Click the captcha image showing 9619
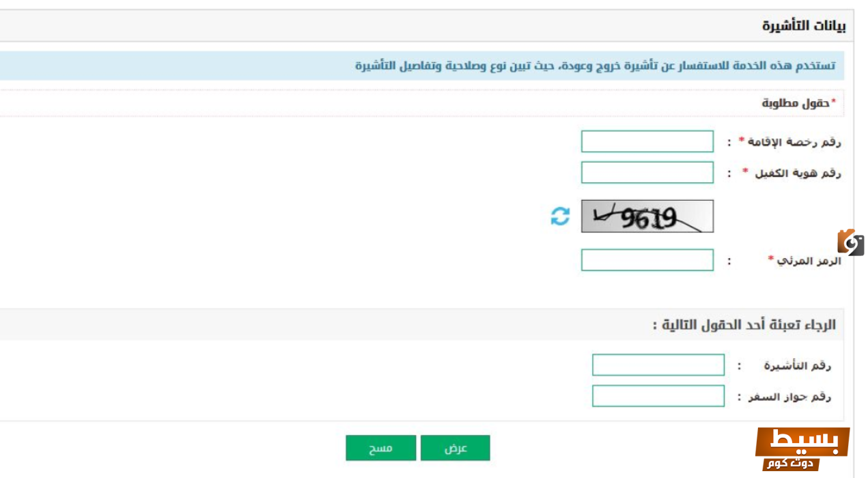Screen dimensions: 868x478 pyautogui.click(x=647, y=216)
